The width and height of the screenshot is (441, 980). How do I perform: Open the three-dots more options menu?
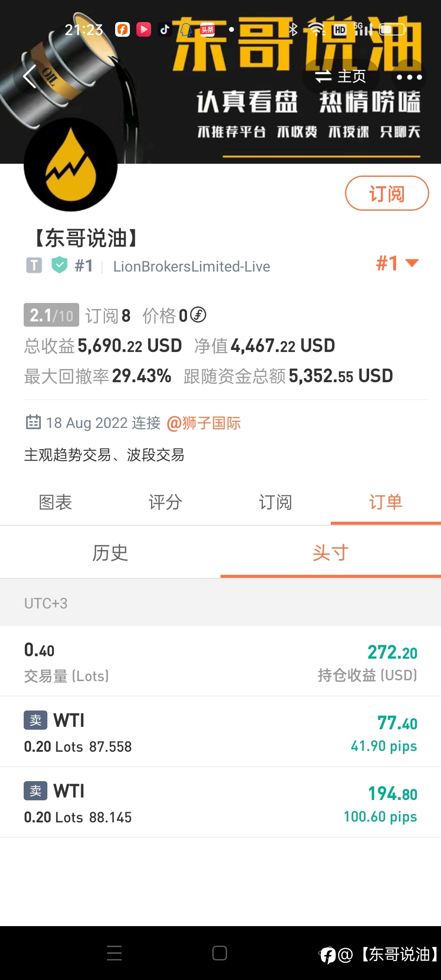pyautogui.click(x=409, y=77)
